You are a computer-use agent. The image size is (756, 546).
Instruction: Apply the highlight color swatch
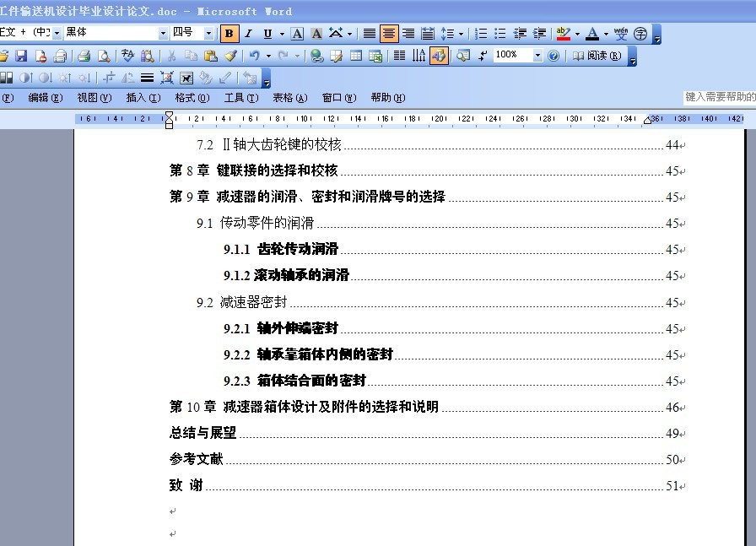[563, 33]
